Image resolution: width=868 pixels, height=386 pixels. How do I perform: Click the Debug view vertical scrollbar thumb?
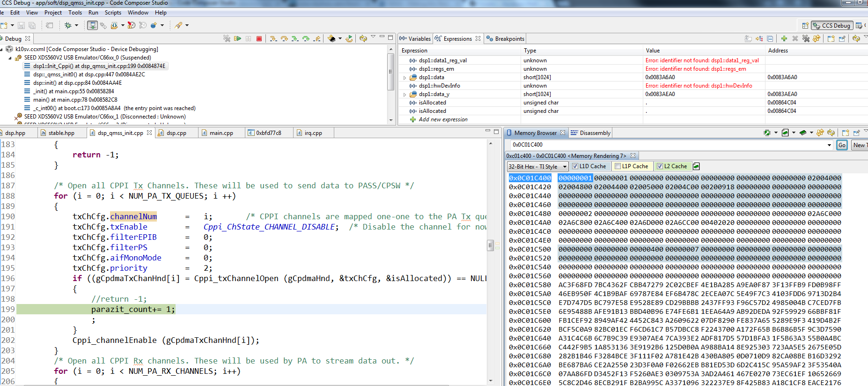click(390, 72)
